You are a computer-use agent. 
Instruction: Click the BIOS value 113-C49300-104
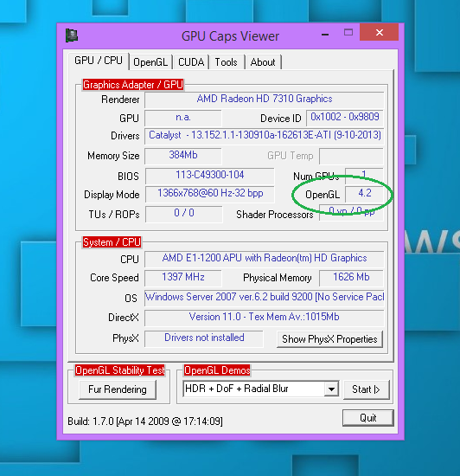(x=210, y=176)
